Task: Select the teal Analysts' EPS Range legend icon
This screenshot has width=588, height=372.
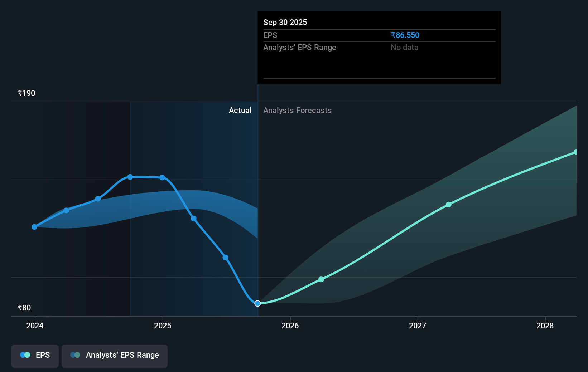Action: [75, 355]
